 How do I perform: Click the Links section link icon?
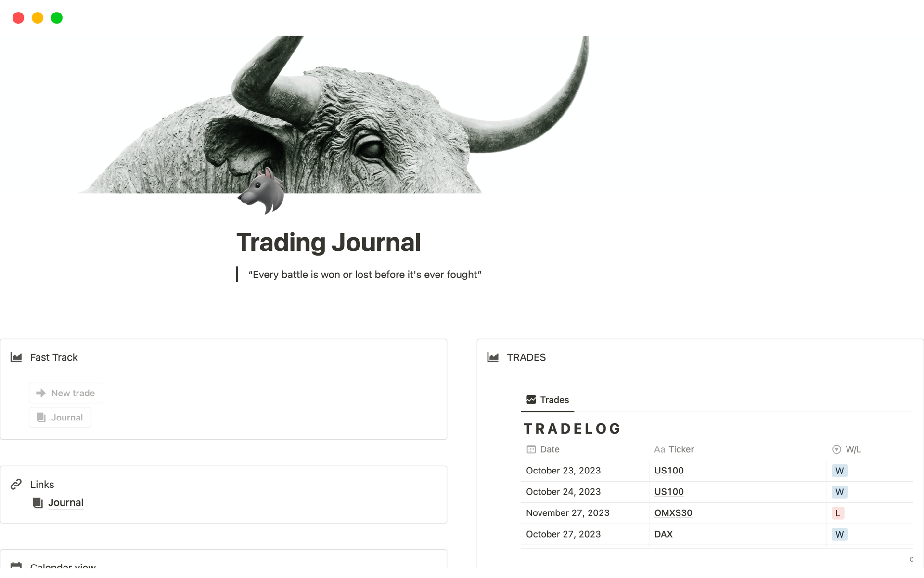[18, 484]
